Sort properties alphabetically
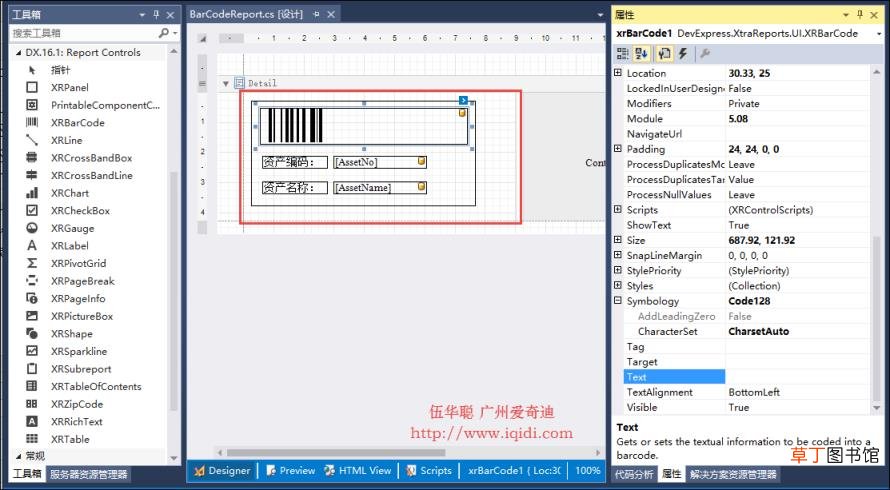Image resolution: width=890 pixels, height=490 pixels. click(x=641, y=54)
